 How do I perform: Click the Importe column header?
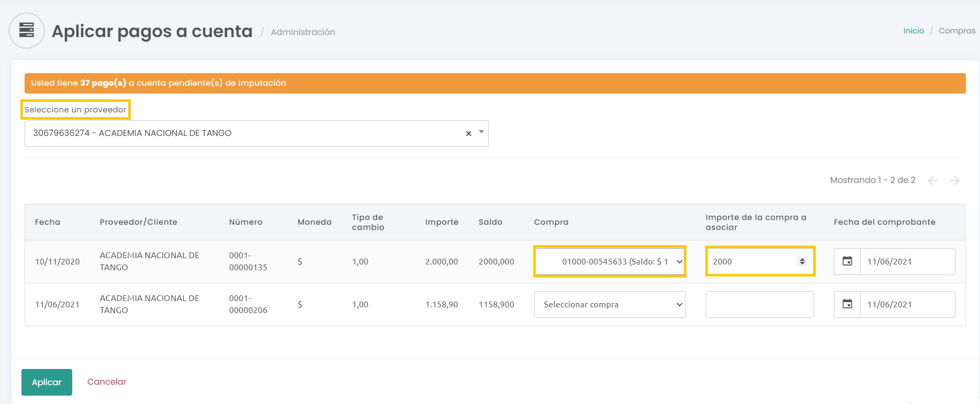pyautogui.click(x=442, y=222)
